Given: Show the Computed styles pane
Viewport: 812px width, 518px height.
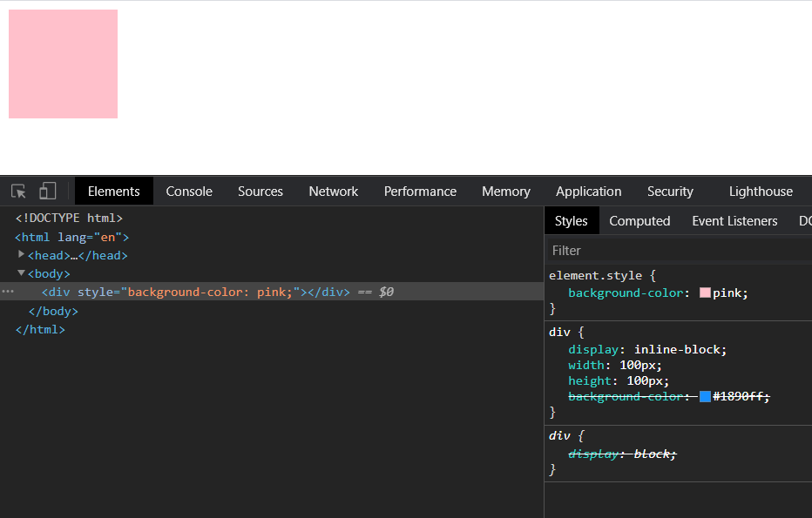Looking at the screenshot, I should (x=639, y=221).
